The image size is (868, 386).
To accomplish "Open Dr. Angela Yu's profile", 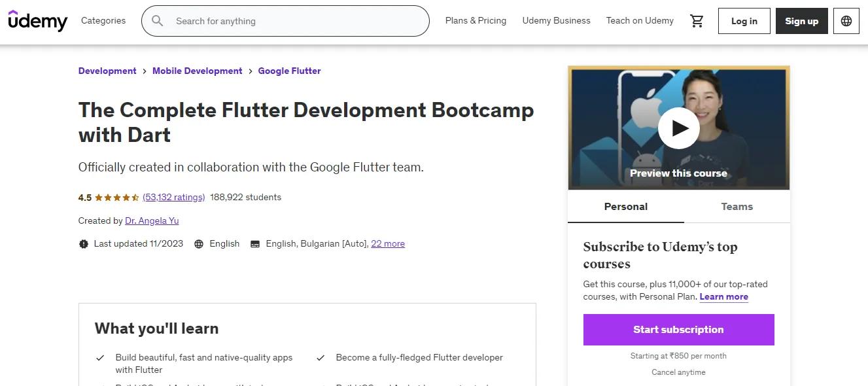I will pos(151,220).
